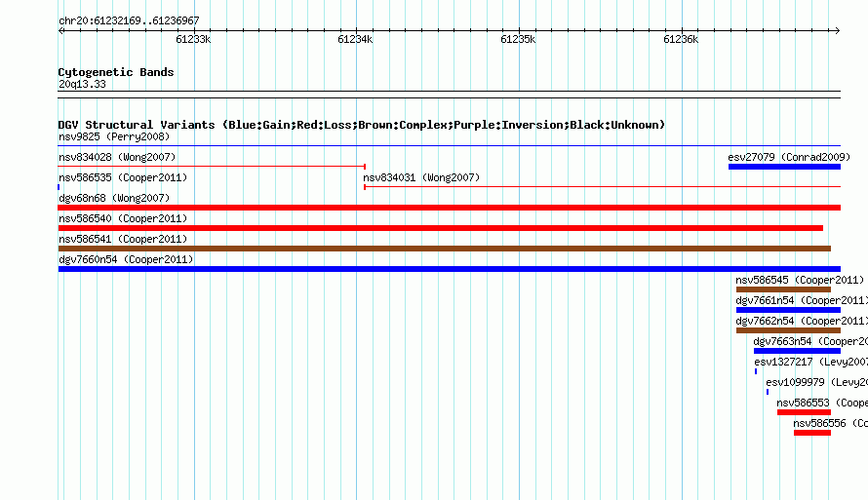Click the dgv7662n54 brown bar
Viewport: 868px width, 500px height.
tap(788, 330)
